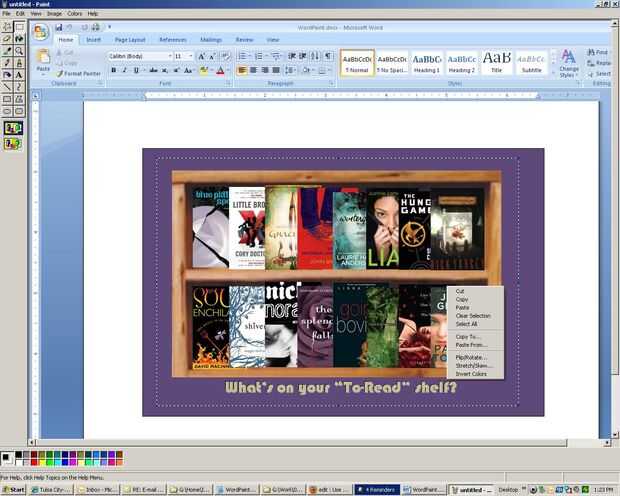Select the Line tool in Paint
Viewport: 620px width, 496px height.
pyautogui.click(x=7, y=87)
